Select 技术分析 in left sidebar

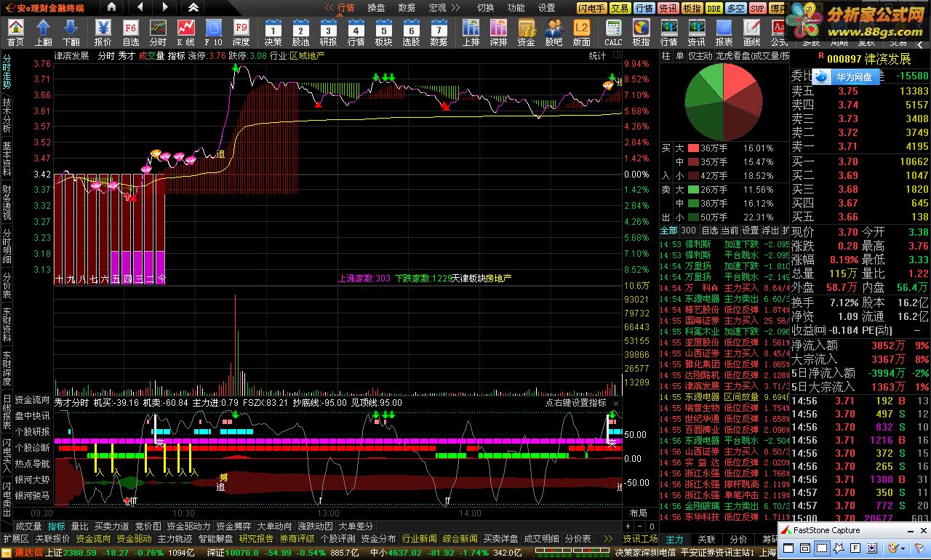tap(7, 115)
